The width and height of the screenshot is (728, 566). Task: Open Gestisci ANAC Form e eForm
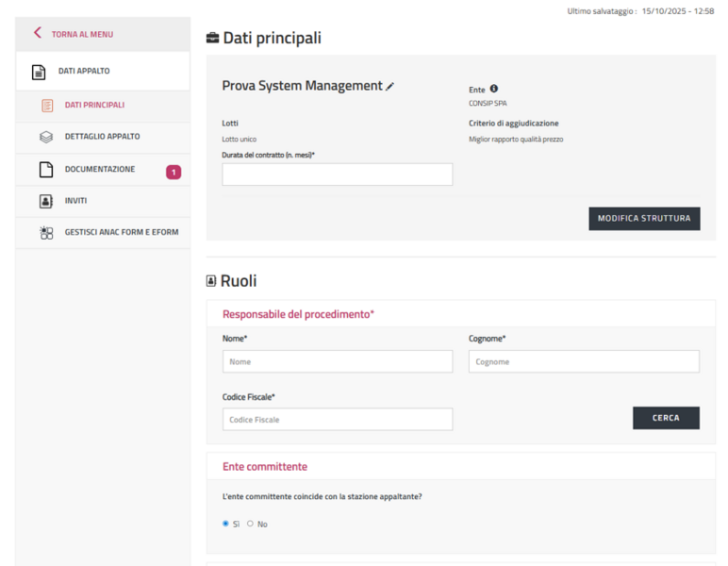click(x=103, y=233)
